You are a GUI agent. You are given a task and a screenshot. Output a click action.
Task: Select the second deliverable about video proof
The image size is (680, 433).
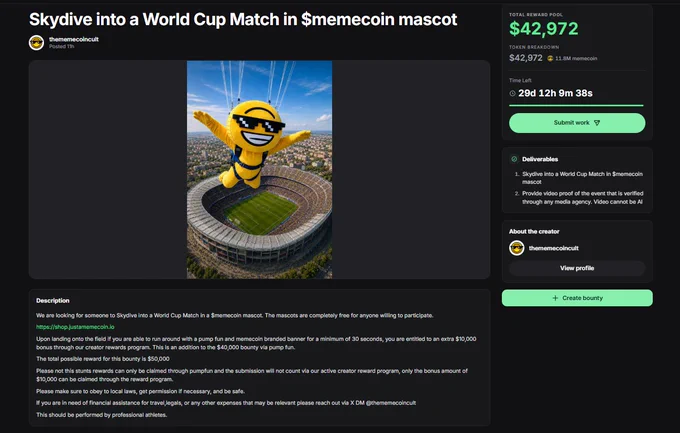click(582, 197)
